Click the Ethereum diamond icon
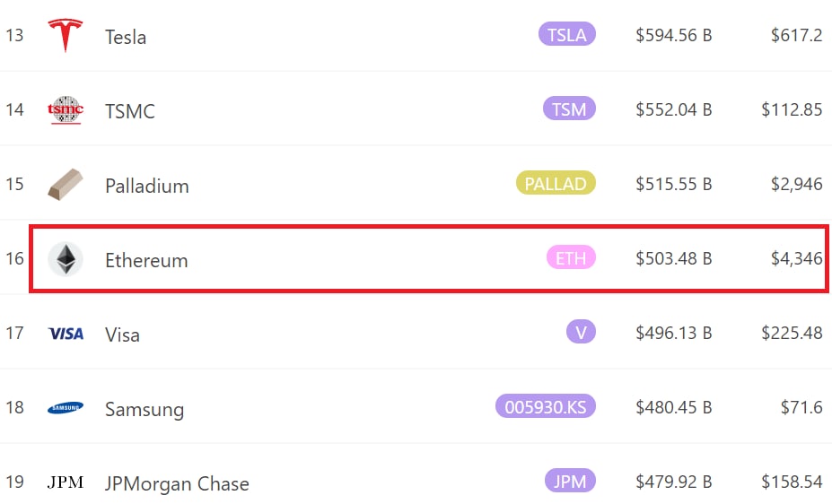832x504 pixels. pyautogui.click(x=66, y=258)
